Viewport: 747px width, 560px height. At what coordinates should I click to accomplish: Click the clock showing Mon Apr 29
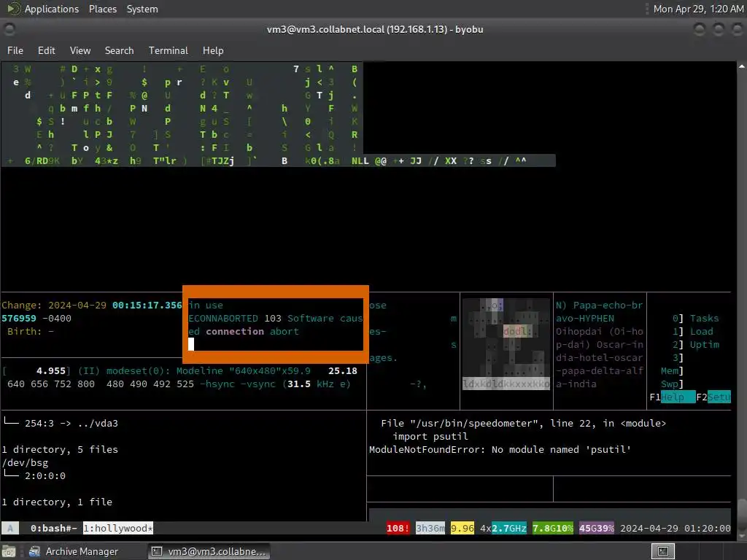click(x=698, y=9)
